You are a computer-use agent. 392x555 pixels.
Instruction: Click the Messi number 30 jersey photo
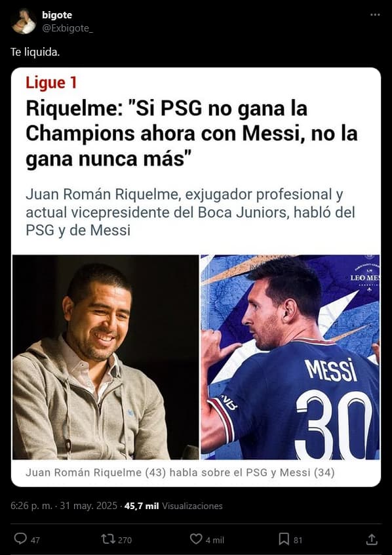click(290, 357)
